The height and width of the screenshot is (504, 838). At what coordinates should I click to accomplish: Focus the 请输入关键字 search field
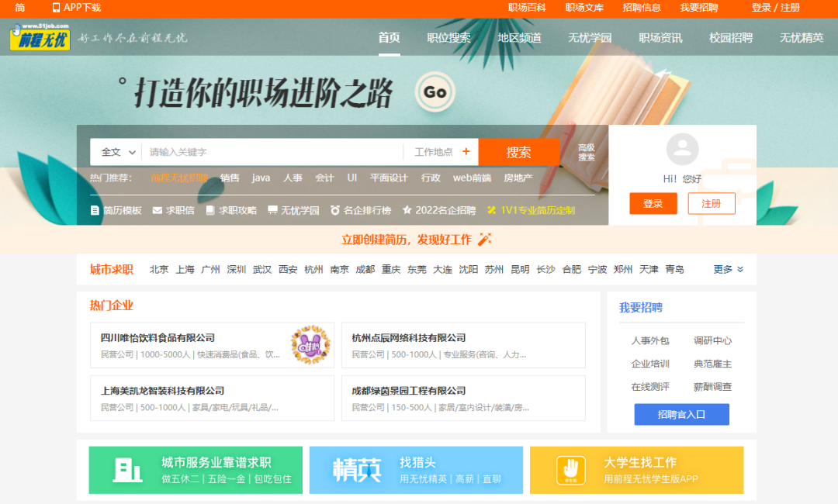click(272, 152)
